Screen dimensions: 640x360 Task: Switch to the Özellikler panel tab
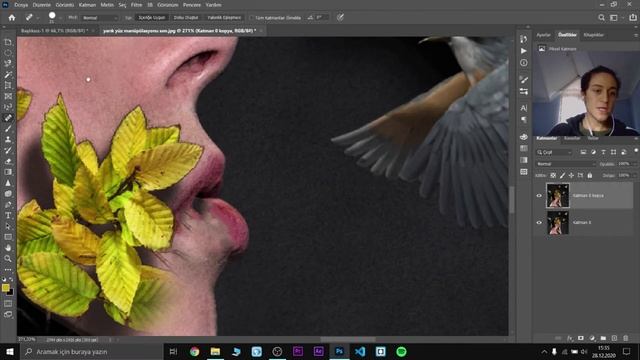(x=567, y=35)
